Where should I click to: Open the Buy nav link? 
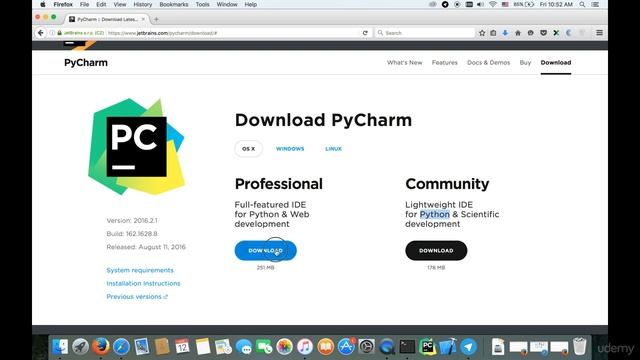click(x=525, y=62)
